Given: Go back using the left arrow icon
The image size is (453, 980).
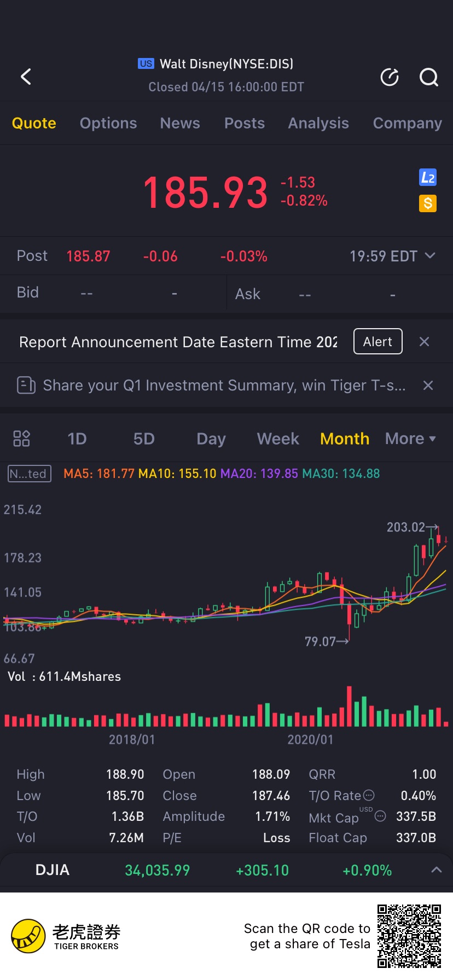Looking at the screenshot, I should 26,77.
